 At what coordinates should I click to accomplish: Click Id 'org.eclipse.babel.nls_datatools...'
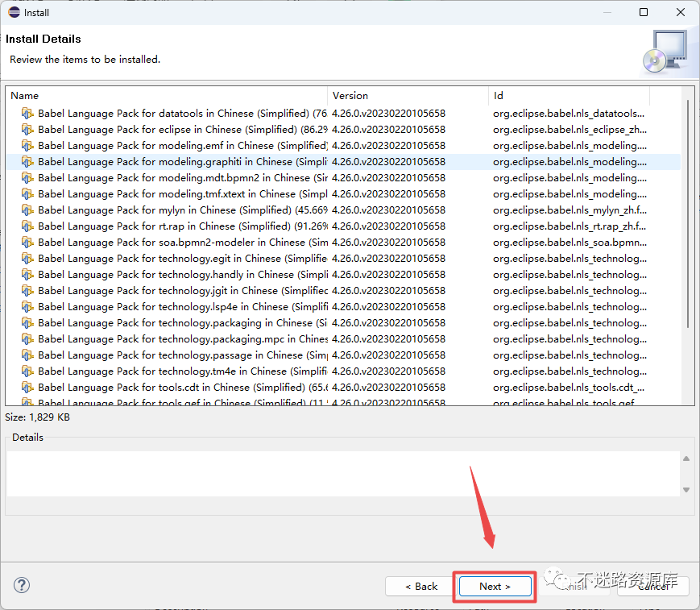point(569,114)
